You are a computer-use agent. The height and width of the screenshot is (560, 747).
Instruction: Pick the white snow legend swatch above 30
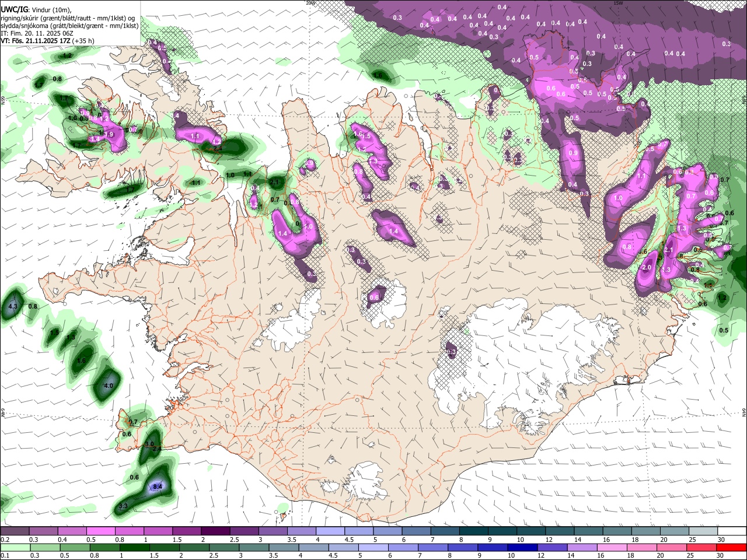732,531
